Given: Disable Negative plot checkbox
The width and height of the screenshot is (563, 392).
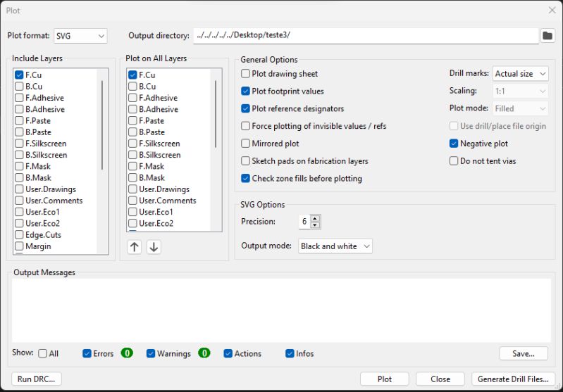Looking at the screenshot, I should pyautogui.click(x=454, y=144).
